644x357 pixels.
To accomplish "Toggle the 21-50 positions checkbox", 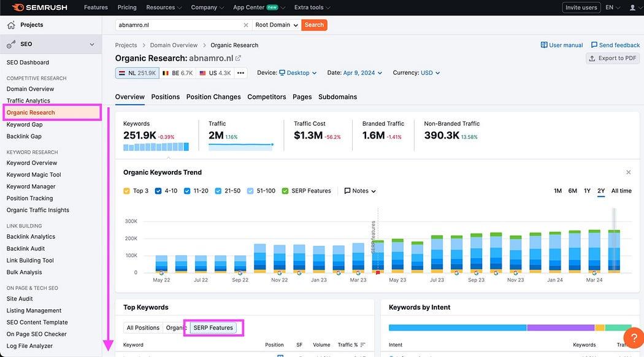I will 218,191.
